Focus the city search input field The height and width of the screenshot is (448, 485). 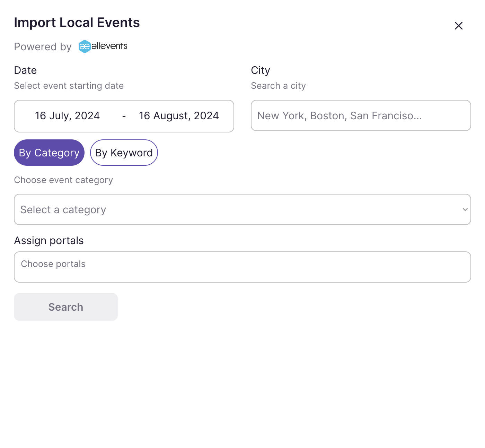pyautogui.click(x=361, y=115)
